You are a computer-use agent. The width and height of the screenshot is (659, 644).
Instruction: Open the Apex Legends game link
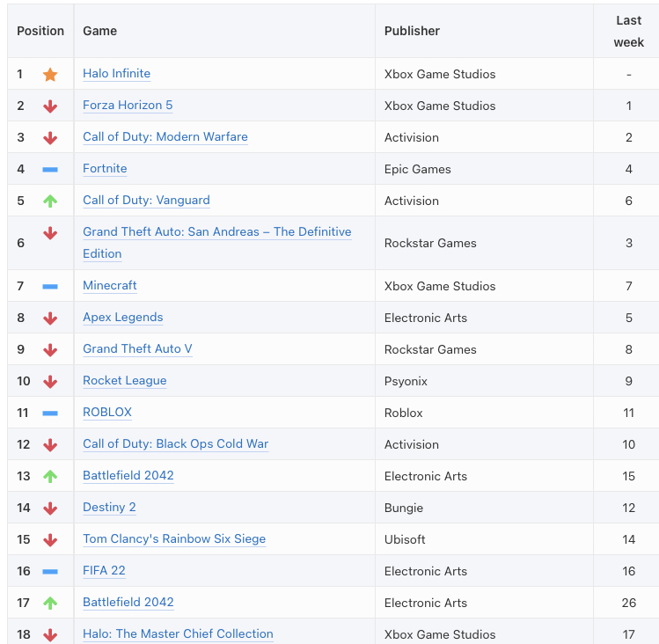point(122,317)
